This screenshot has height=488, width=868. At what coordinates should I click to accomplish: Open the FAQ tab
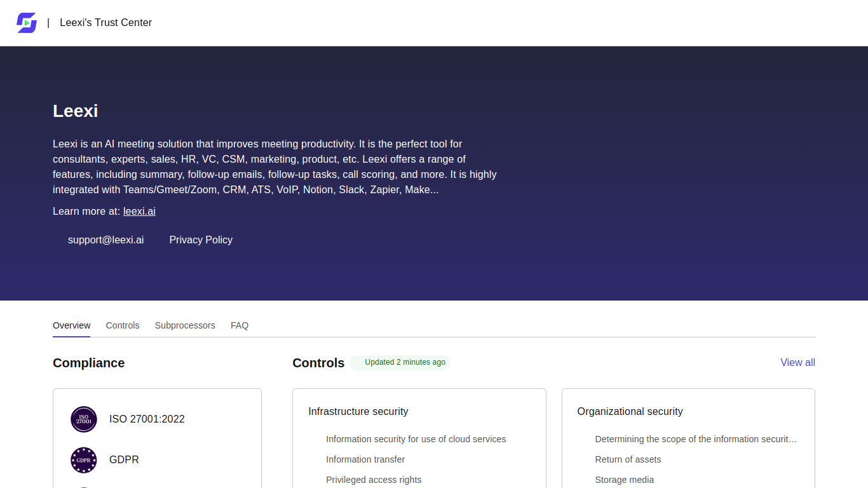240,325
